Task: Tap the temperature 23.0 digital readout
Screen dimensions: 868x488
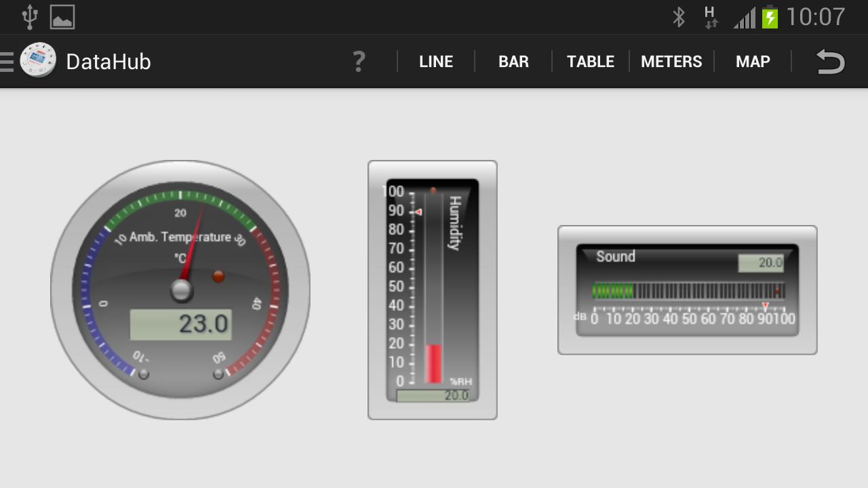Action: (181, 325)
